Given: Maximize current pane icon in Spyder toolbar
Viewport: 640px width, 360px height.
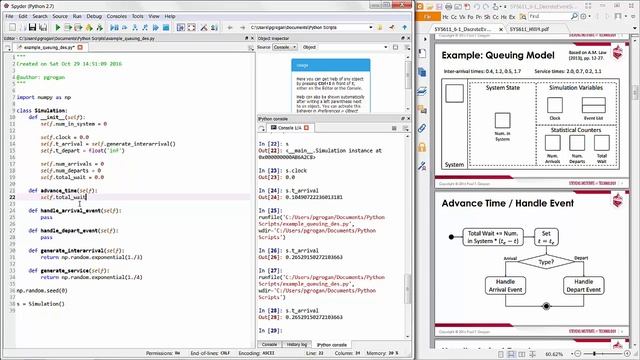Looking at the screenshot, I should coord(181,27).
